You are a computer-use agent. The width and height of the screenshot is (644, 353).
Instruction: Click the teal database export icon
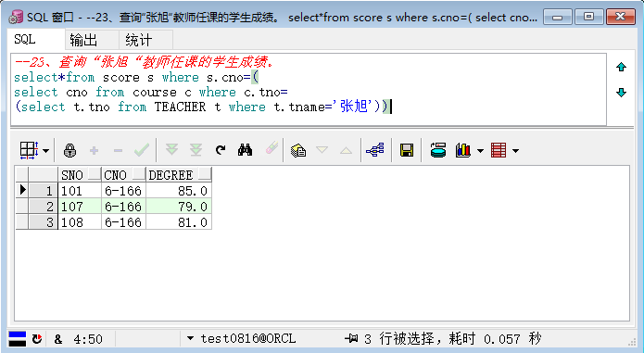click(x=438, y=150)
